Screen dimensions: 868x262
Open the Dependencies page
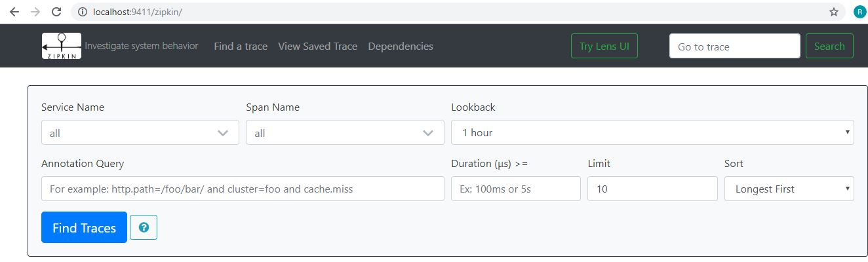click(401, 46)
